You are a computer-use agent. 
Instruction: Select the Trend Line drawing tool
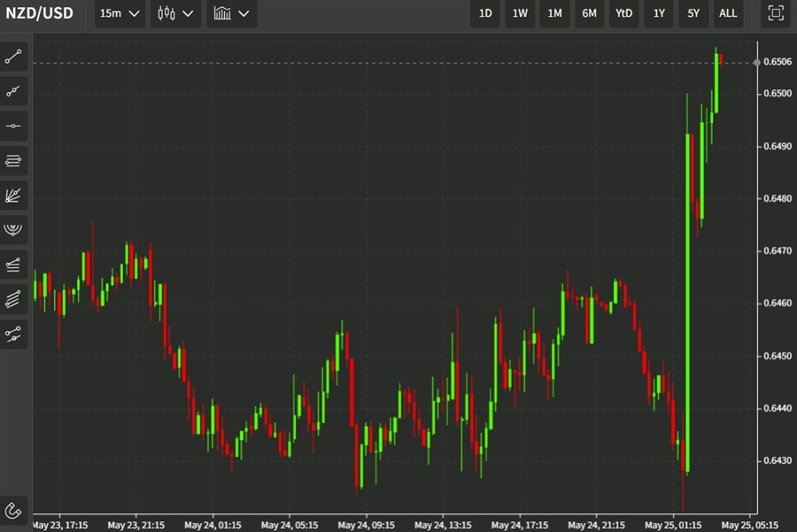(x=12, y=57)
